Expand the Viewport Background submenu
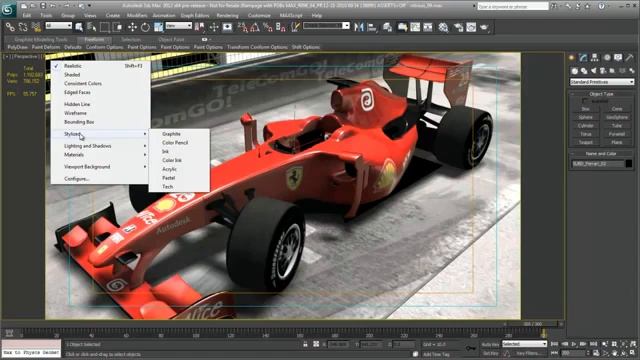This screenshot has height=360, width=640. pyautogui.click(x=100, y=167)
